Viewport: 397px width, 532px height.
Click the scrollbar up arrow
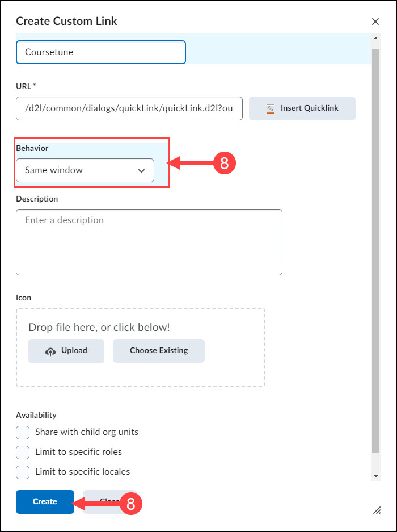[375, 38]
